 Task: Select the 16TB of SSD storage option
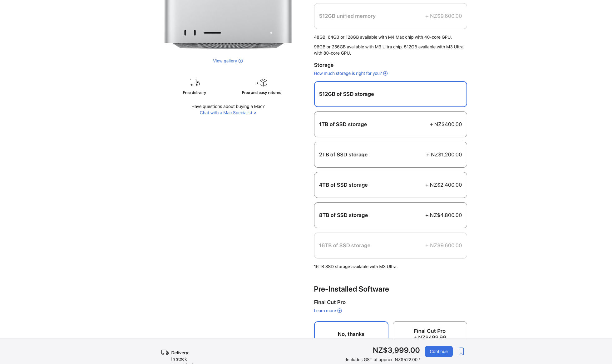[390, 245]
